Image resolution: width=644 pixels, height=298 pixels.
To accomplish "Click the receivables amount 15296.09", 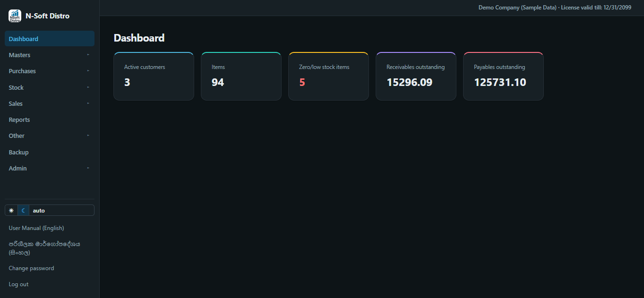I will pos(410,82).
